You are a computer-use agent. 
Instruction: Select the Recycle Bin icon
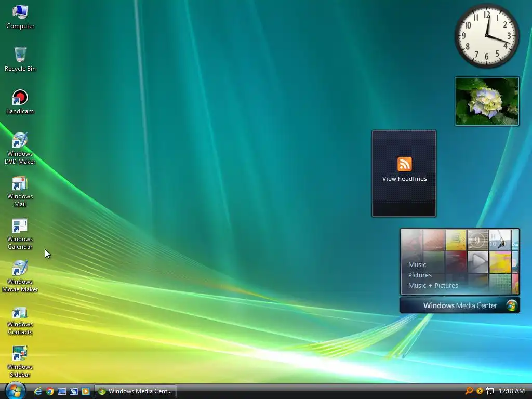point(20,59)
